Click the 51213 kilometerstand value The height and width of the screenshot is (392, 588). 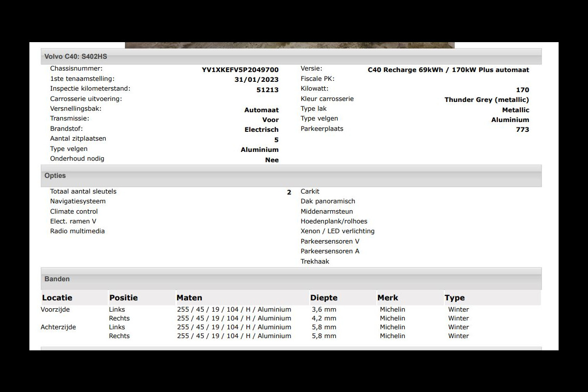pyautogui.click(x=268, y=90)
